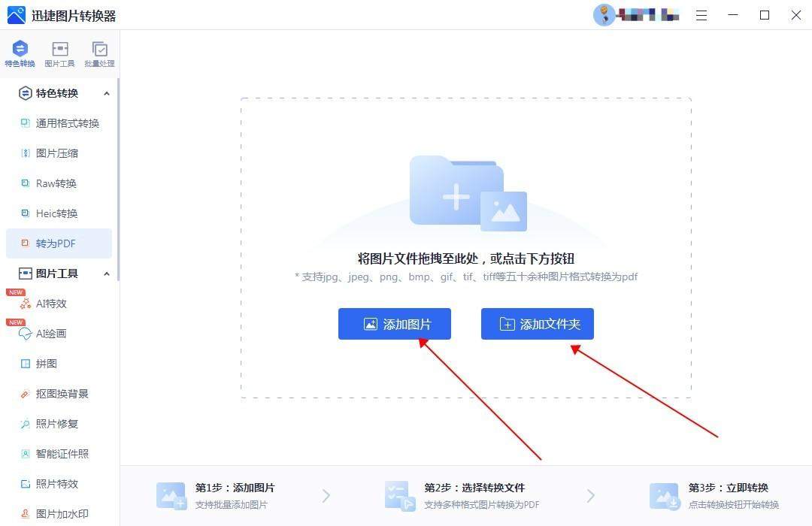812x526 pixels.
Task: Click the 通用格式转换 icon
Action: [x=25, y=122]
